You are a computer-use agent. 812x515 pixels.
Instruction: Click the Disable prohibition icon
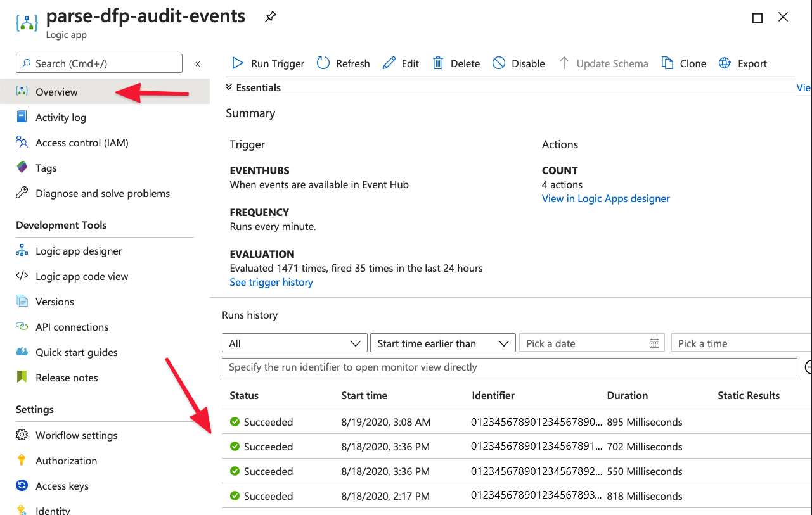coord(499,63)
